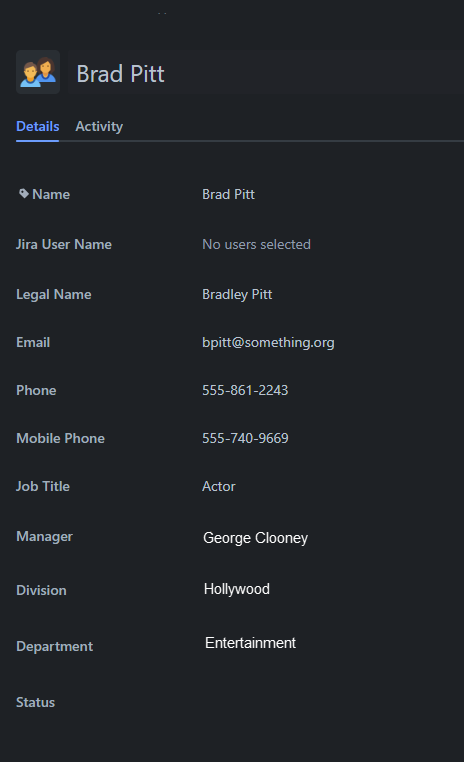Click the Name value Brad Pitt

[228, 194]
